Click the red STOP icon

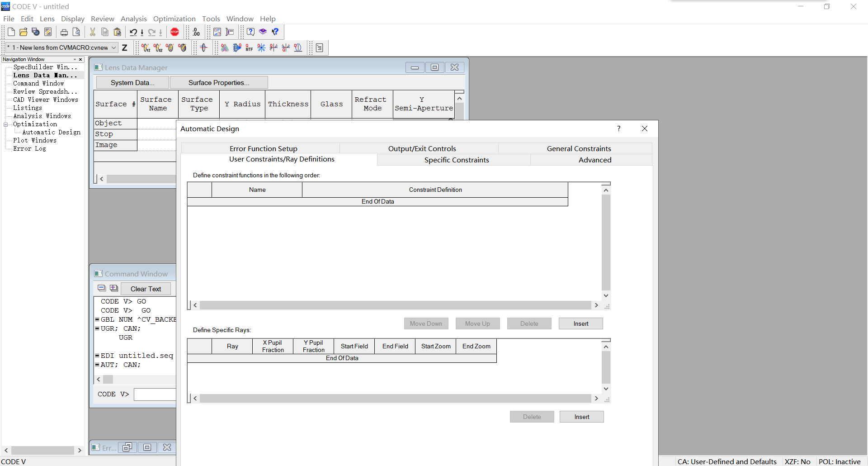(175, 32)
